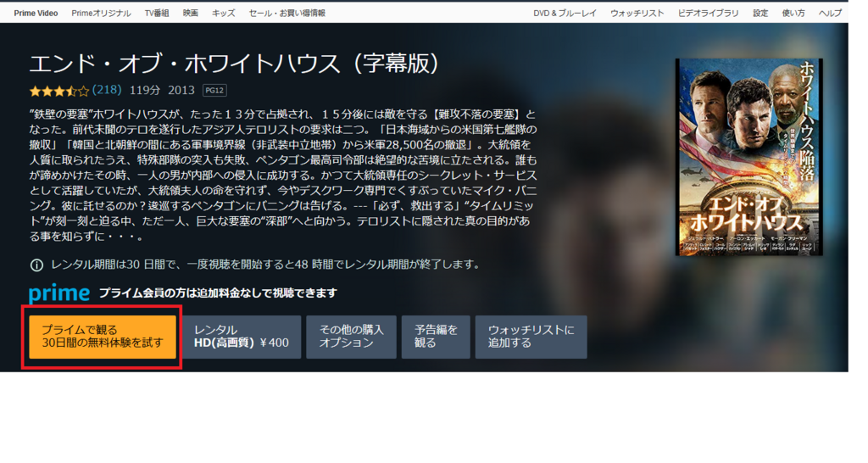Open セール・お買い得情報 in the nav bar
868x463 pixels.
[287, 14]
